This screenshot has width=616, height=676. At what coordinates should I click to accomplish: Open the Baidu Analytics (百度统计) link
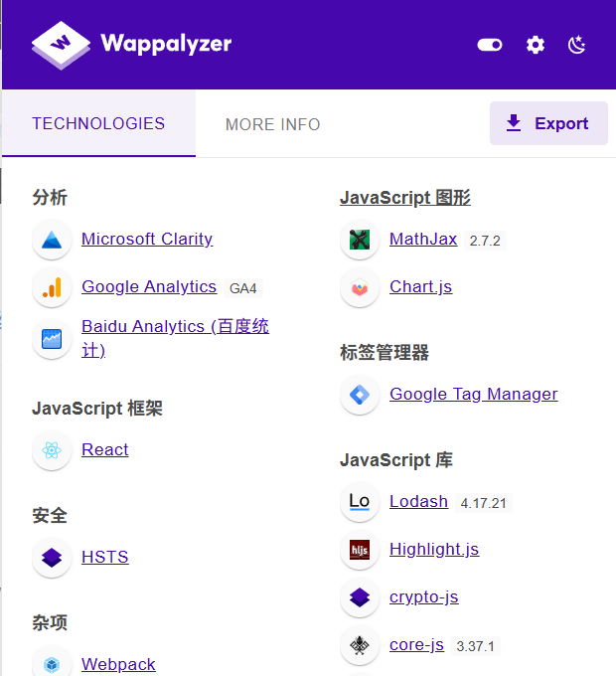(x=175, y=338)
